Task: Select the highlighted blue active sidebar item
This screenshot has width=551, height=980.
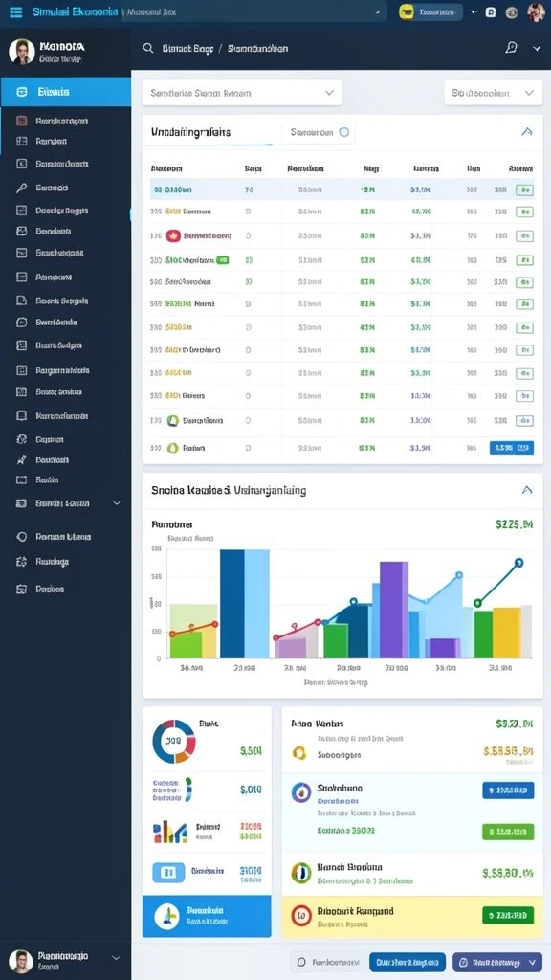Action: click(66, 92)
